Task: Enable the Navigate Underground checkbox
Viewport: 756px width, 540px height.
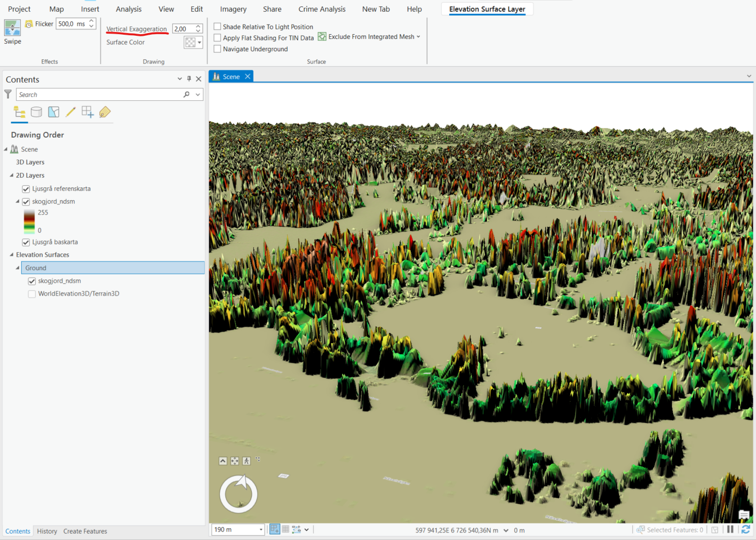Action: click(217, 49)
